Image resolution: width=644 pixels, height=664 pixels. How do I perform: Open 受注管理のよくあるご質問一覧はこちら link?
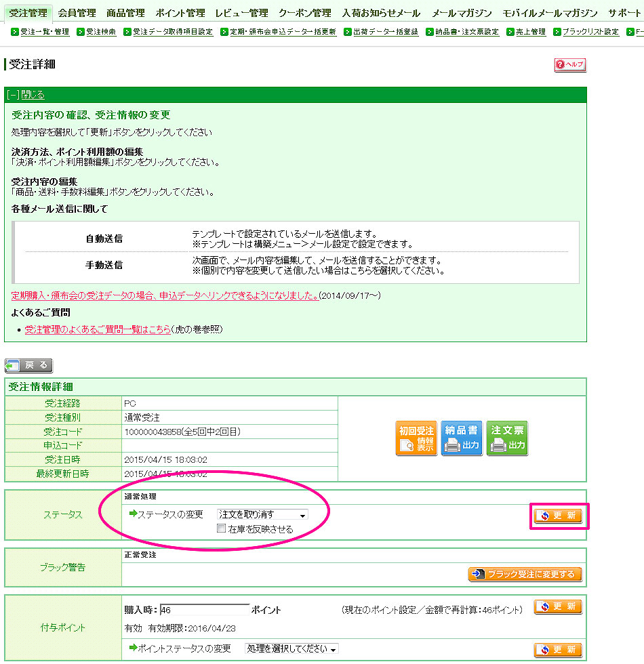point(98,329)
